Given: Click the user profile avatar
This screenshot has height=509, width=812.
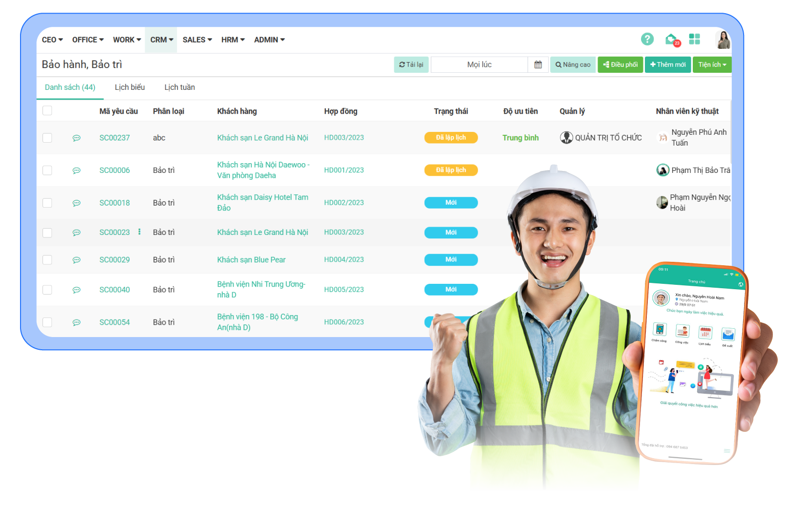Looking at the screenshot, I should point(723,40).
